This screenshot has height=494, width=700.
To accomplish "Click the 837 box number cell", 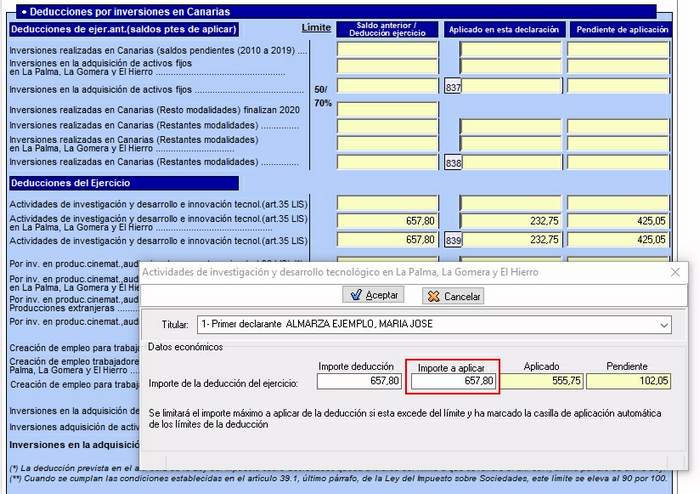I will tap(453, 87).
